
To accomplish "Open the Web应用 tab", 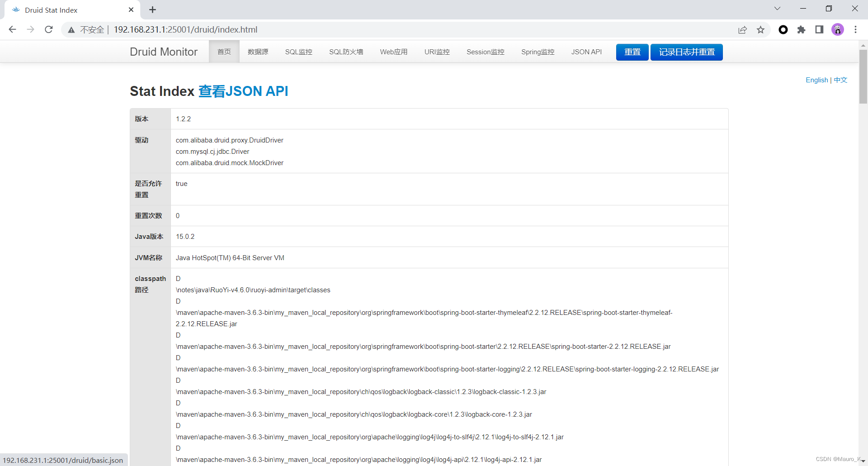I will pyautogui.click(x=394, y=52).
